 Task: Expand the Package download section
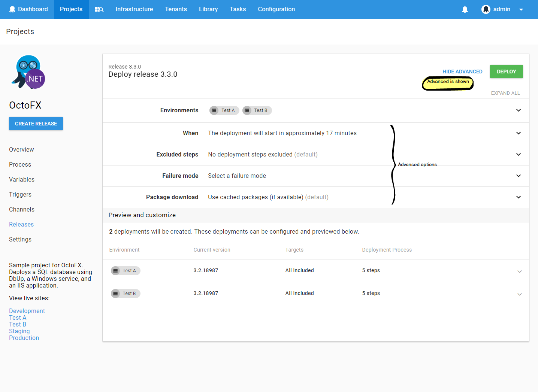click(519, 197)
